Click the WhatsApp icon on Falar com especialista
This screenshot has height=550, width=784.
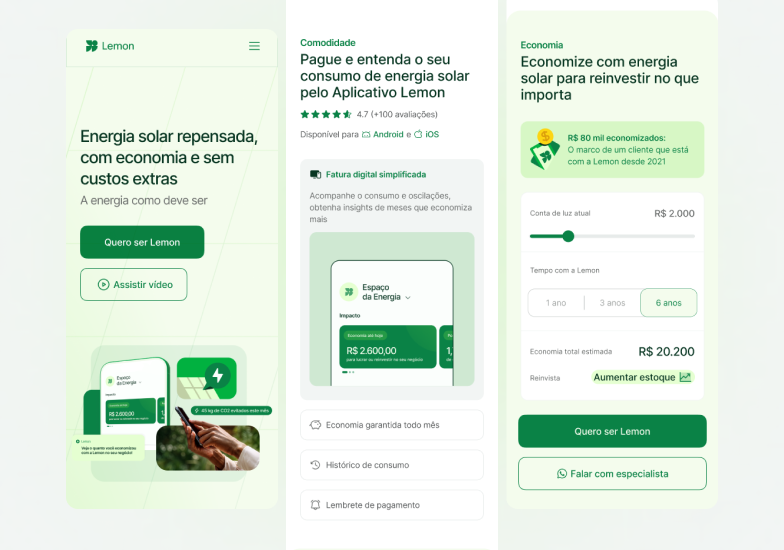(x=562, y=474)
